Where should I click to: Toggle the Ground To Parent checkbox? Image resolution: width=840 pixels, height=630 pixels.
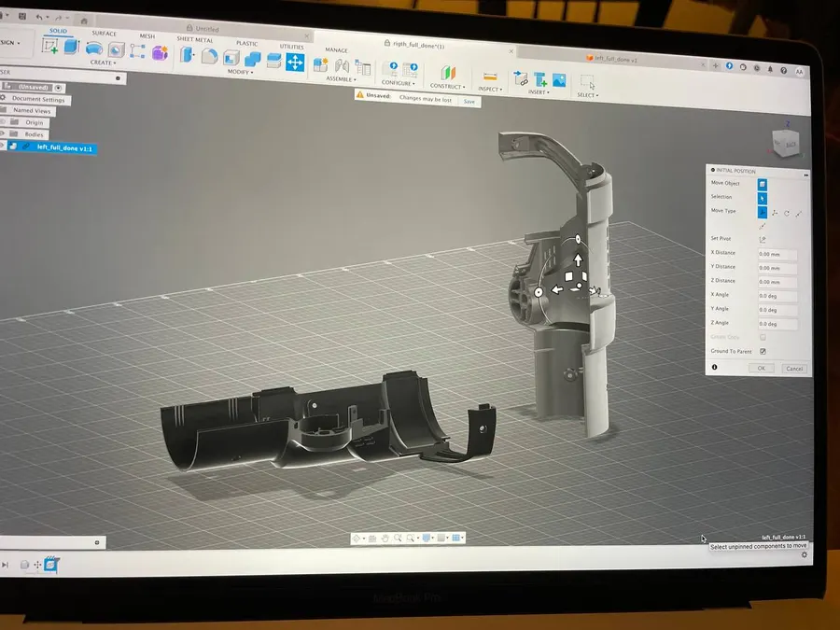[763, 352]
